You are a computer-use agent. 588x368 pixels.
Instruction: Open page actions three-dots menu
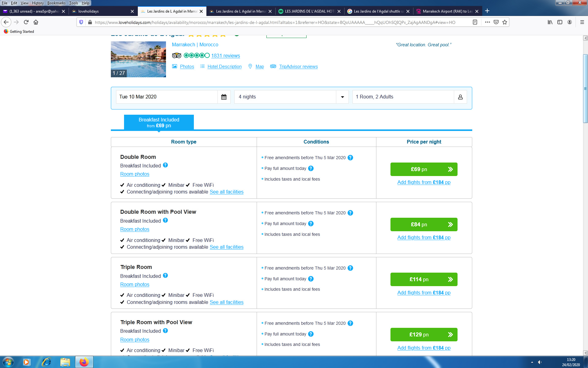(488, 22)
